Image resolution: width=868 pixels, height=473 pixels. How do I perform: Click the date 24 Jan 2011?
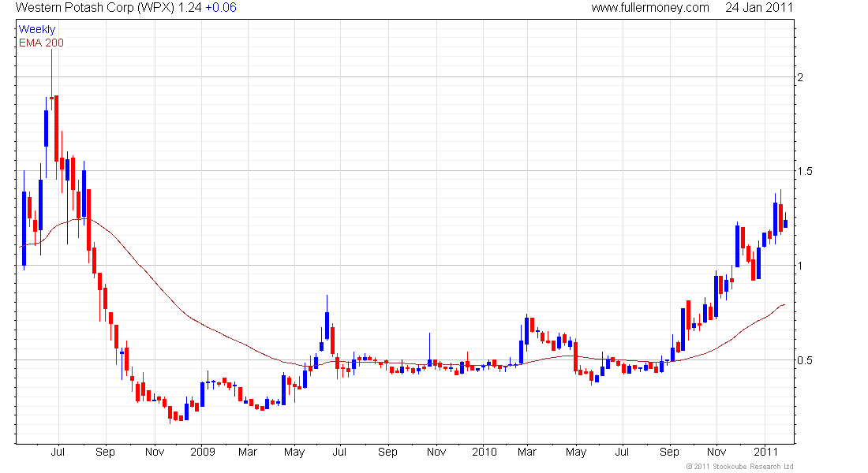pos(759,8)
